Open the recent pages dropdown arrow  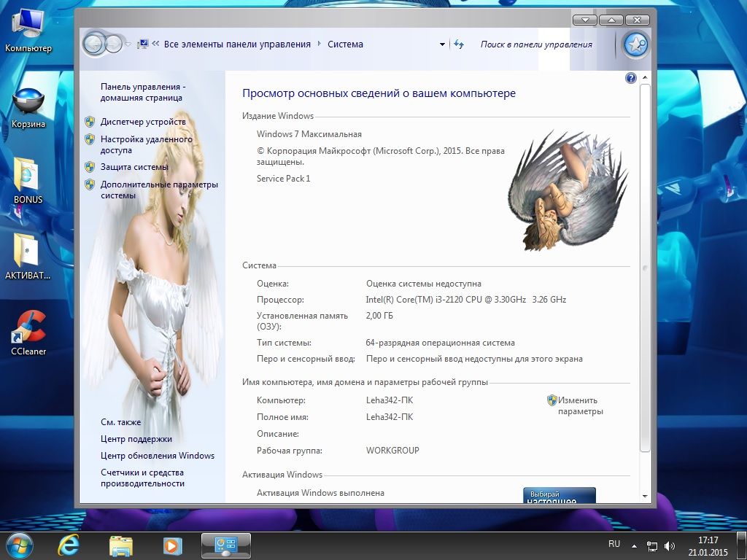click(128, 44)
